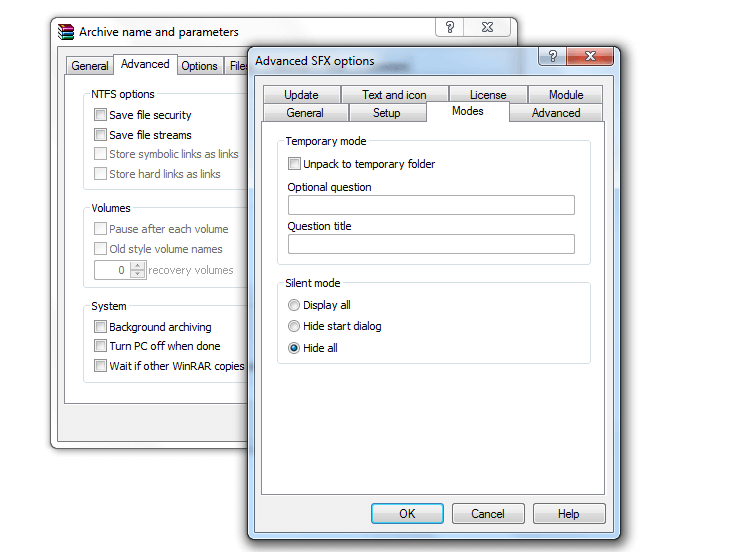Select Advanced tab in Archive name window
744x552 pixels.
[145, 64]
